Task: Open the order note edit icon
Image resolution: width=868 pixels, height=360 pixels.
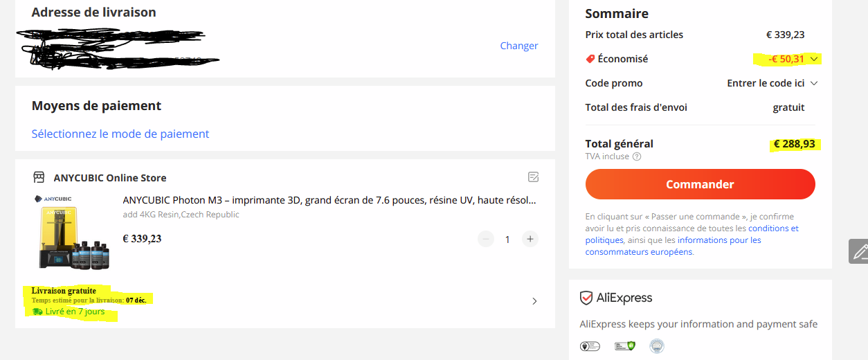Action: (x=533, y=177)
